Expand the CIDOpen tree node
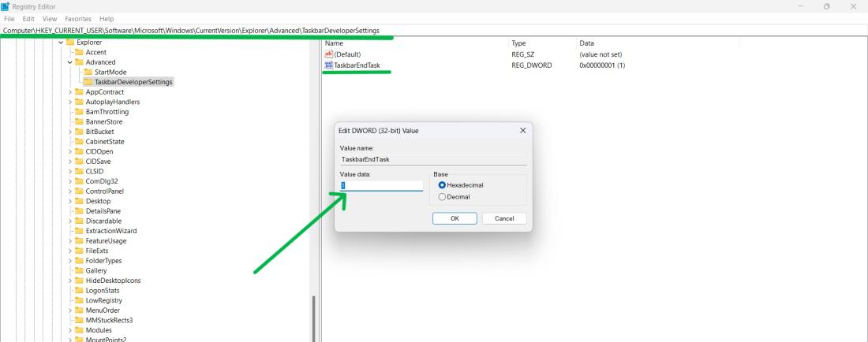 (70, 151)
